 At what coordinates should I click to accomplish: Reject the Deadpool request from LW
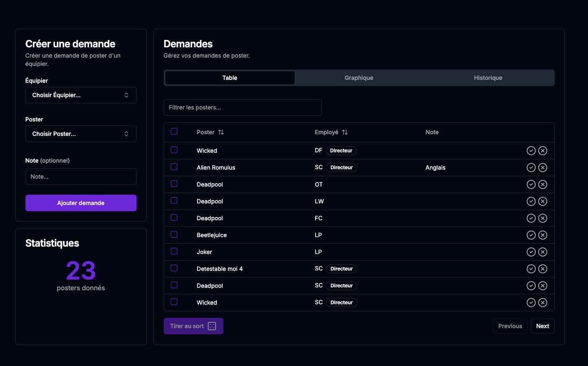pos(543,201)
